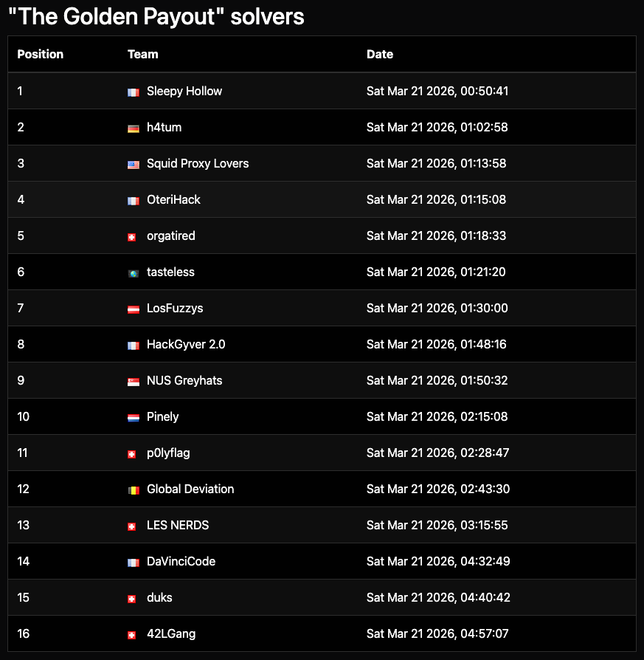Click the DaVinciCode team name
The height and width of the screenshot is (660, 644).
tap(181, 562)
